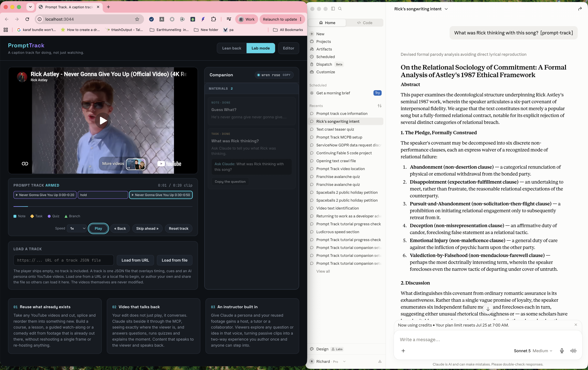
Task: Toggle the Quiz legend item
Action: click(53, 216)
